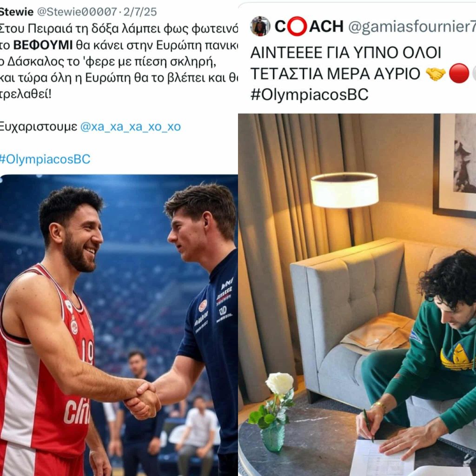Click the COACH display name
Screen dimensions: 476x476
[309, 26]
